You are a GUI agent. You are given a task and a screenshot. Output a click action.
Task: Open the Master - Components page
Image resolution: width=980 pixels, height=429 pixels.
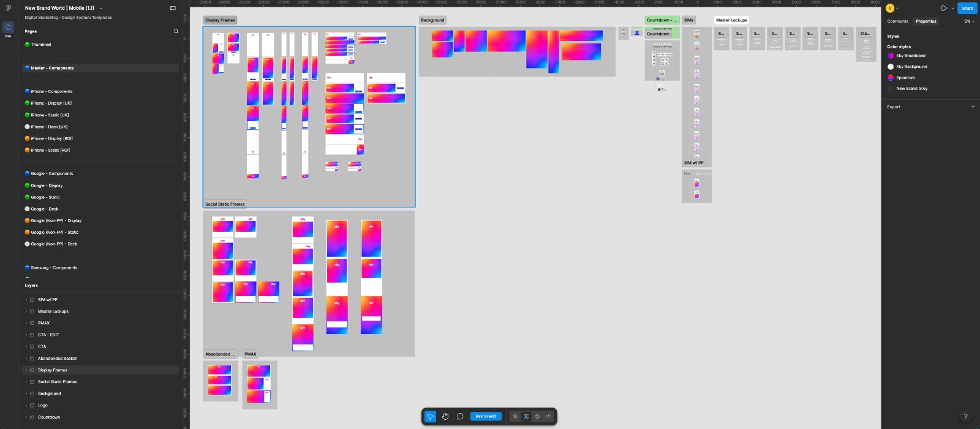(100, 68)
